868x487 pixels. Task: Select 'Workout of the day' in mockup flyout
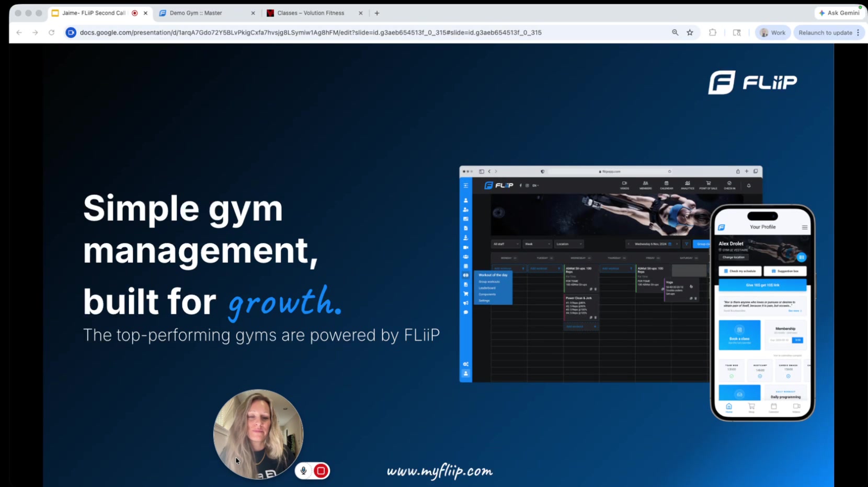493,275
